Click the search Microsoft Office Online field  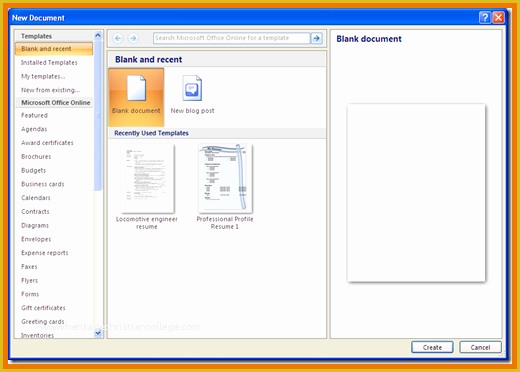tap(231, 38)
